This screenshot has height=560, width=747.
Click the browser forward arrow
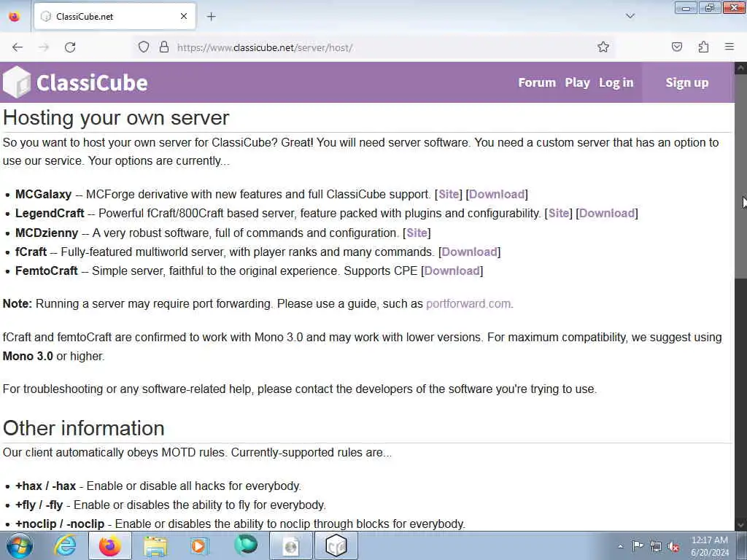tap(44, 47)
